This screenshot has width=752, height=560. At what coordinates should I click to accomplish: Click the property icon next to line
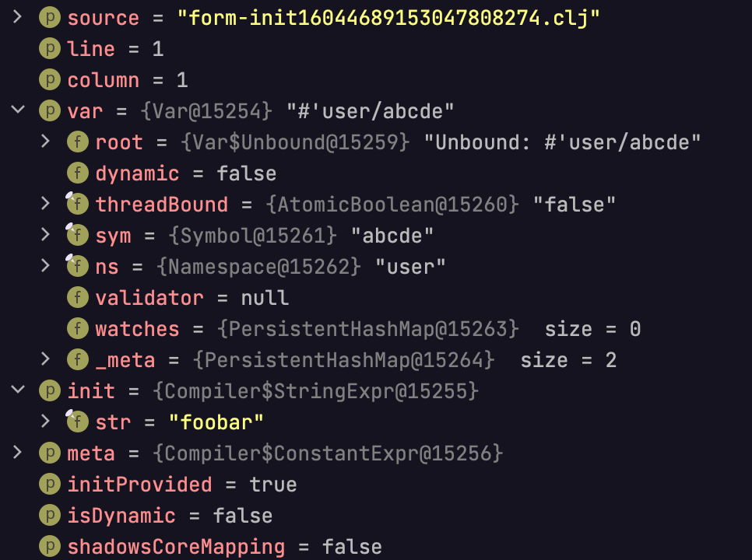50,48
